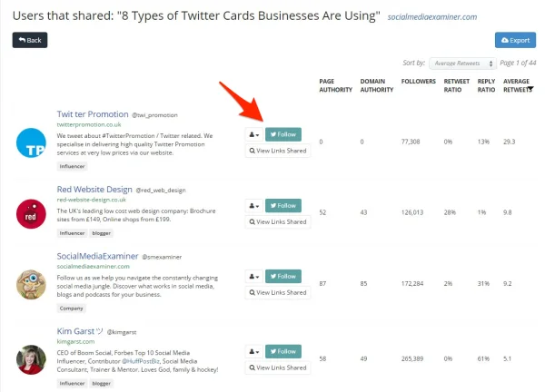The height and width of the screenshot is (392, 545).
Task: Expand user dropdown beside Kim Garst
Action: (x=254, y=351)
